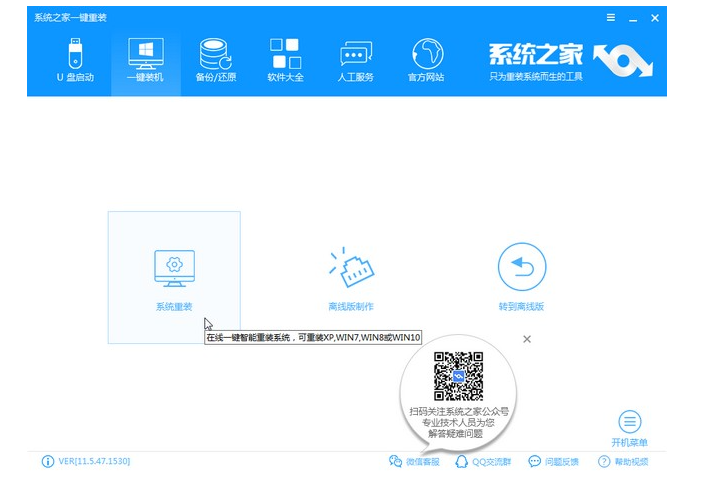Screen dimensions: 703x491
Task: Click the VER[11.5.47.1530] version text
Action: pyautogui.click(x=94, y=461)
